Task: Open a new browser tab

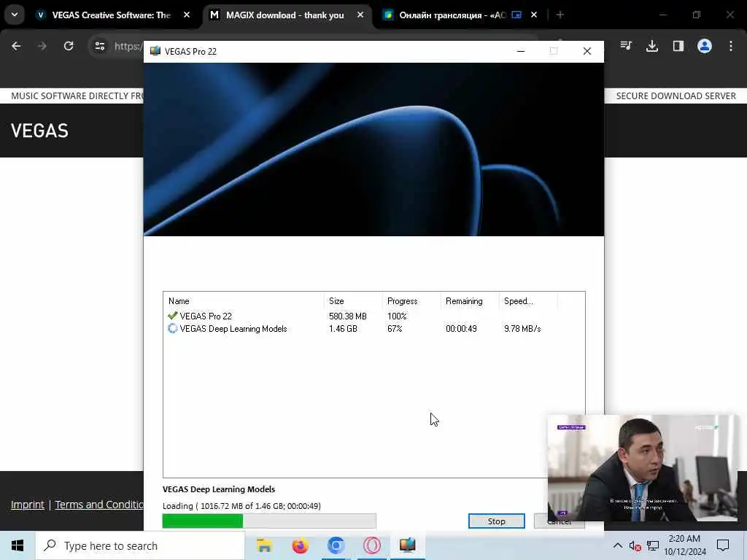Action: click(x=560, y=15)
